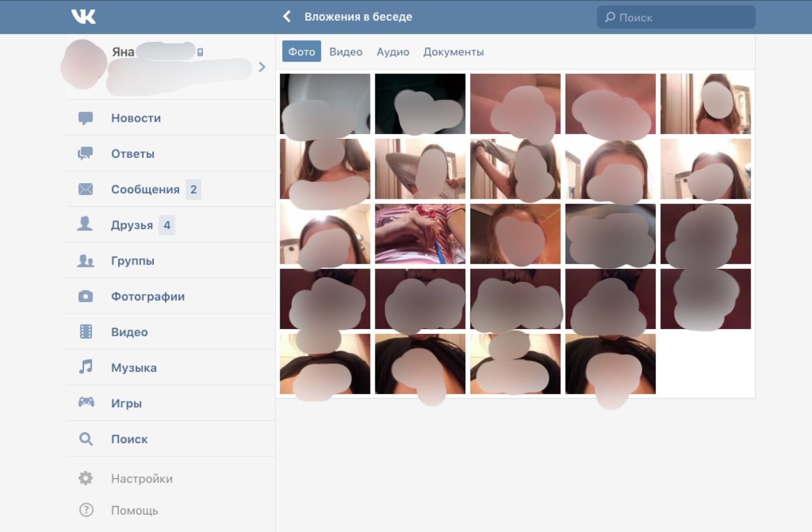Screen dimensions: 812x532
Task: Expand the profile chevron next to Яна
Action: coord(262,67)
